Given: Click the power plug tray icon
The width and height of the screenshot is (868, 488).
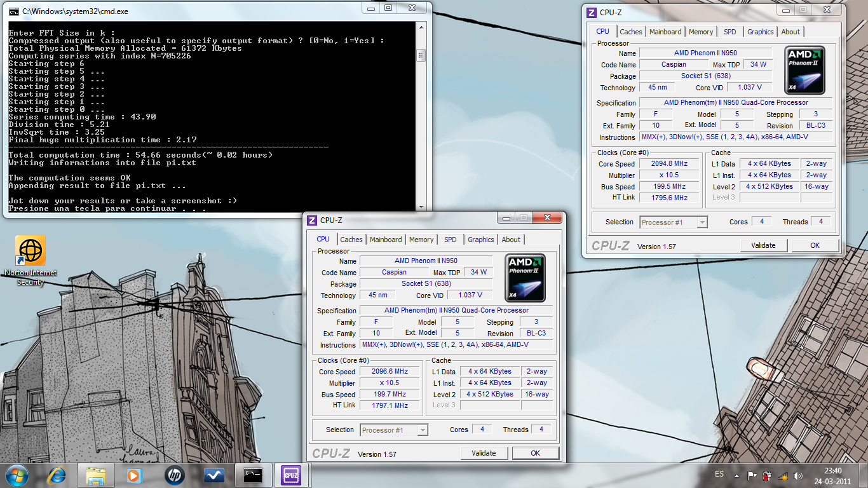Looking at the screenshot, I should pyautogui.click(x=768, y=475).
